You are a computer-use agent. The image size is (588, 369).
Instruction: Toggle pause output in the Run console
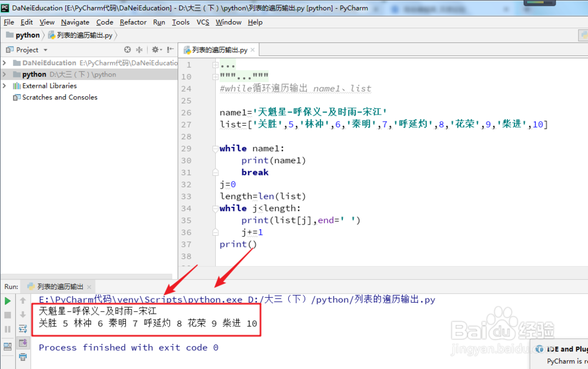[8, 329]
